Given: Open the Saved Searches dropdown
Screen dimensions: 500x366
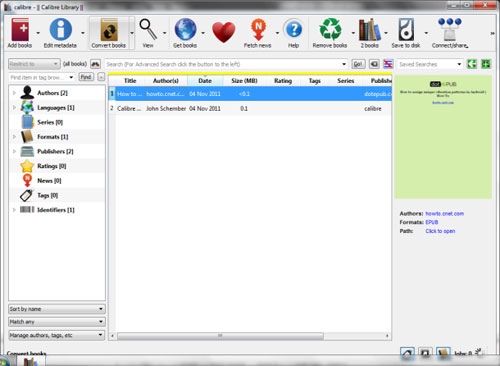Looking at the screenshot, I should (430, 64).
